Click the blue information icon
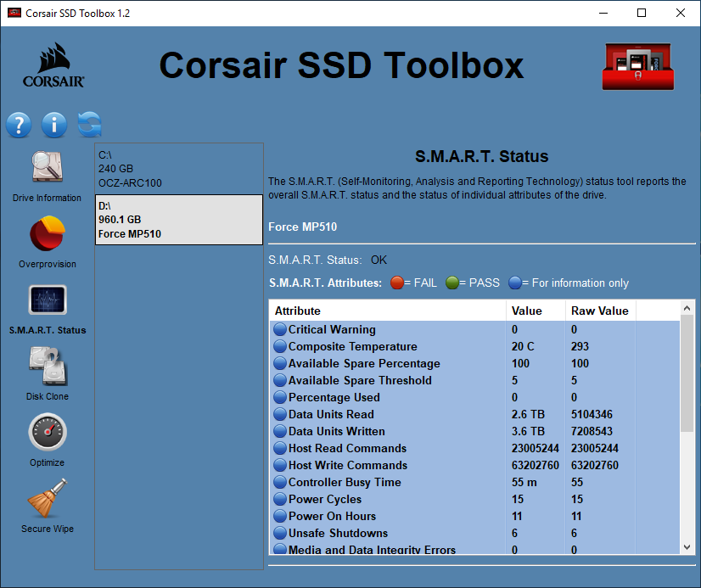The height and width of the screenshot is (588, 701). [53, 124]
